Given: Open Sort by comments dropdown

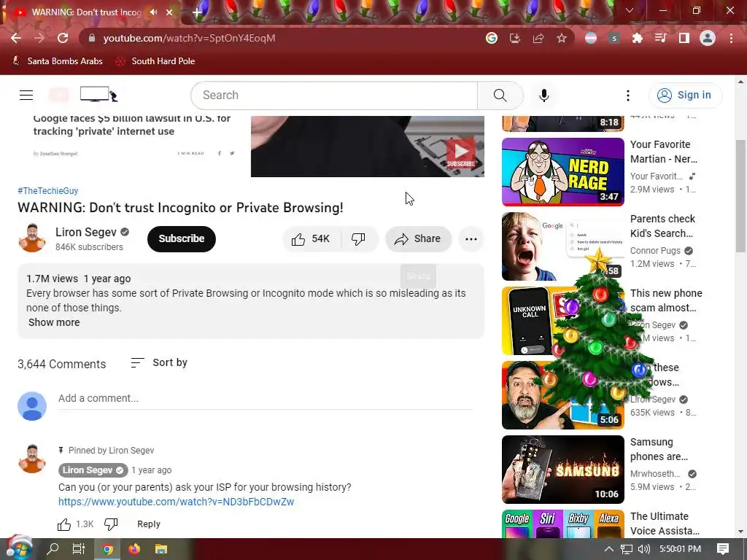Looking at the screenshot, I should tap(159, 363).
